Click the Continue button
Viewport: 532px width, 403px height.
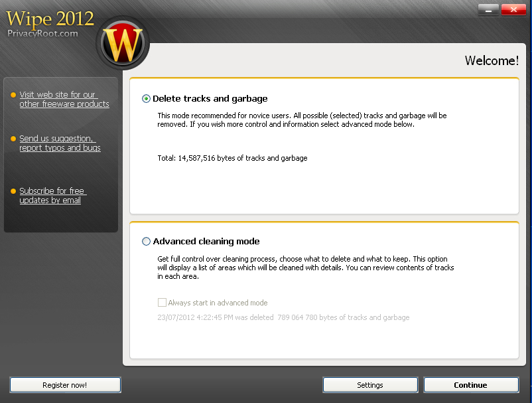(x=471, y=385)
